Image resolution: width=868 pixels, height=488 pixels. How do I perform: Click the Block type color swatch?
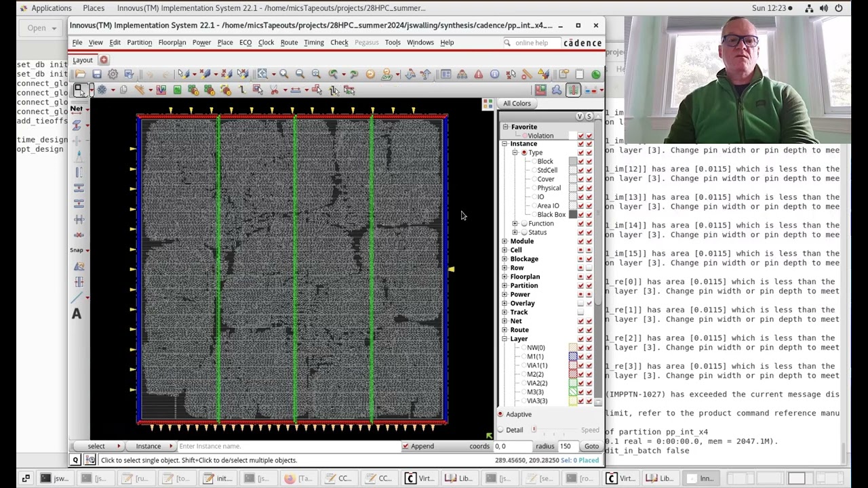[573, 161]
